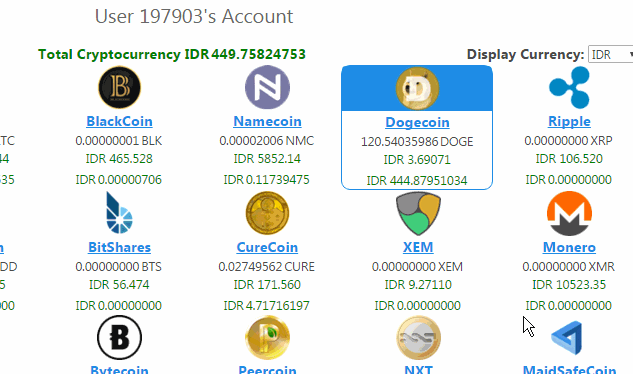Click the NXT logo icon
The height and width of the screenshot is (374, 633).
coord(418,338)
